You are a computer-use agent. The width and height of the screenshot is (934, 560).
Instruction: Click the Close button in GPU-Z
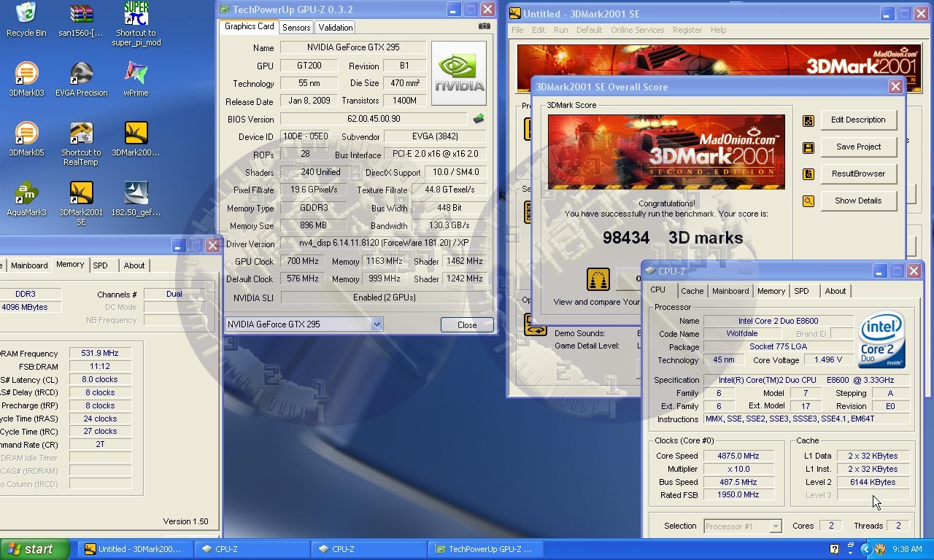(x=467, y=325)
